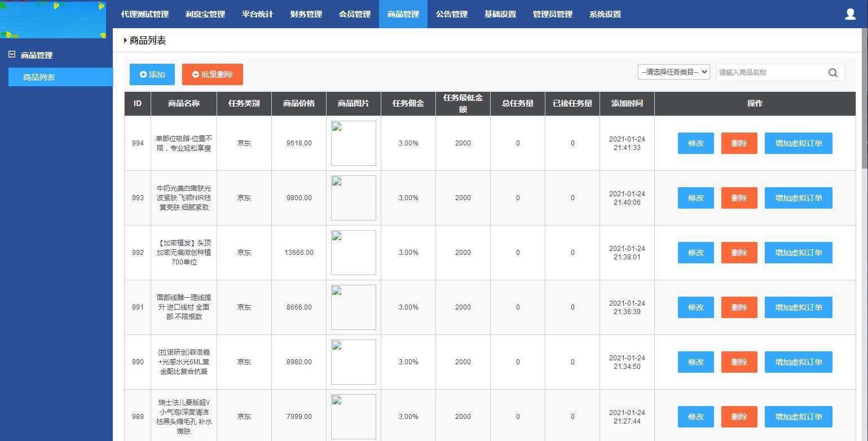Screen dimensions: 868x441
Task: Click 修改 for product ID 994
Action: pyautogui.click(x=695, y=143)
